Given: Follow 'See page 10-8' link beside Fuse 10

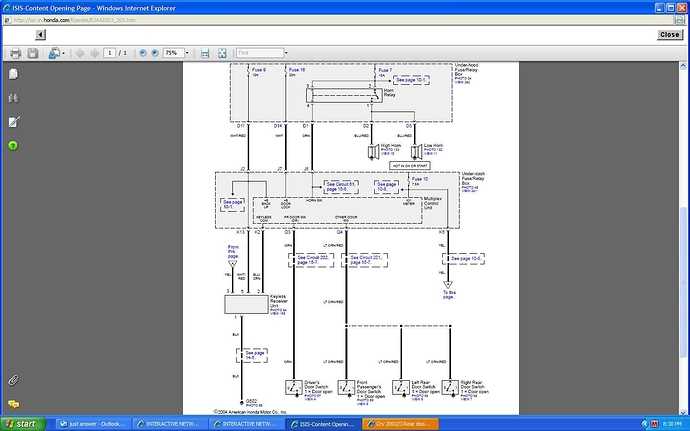Looking at the screenshot, I should (x=387, y=186).
